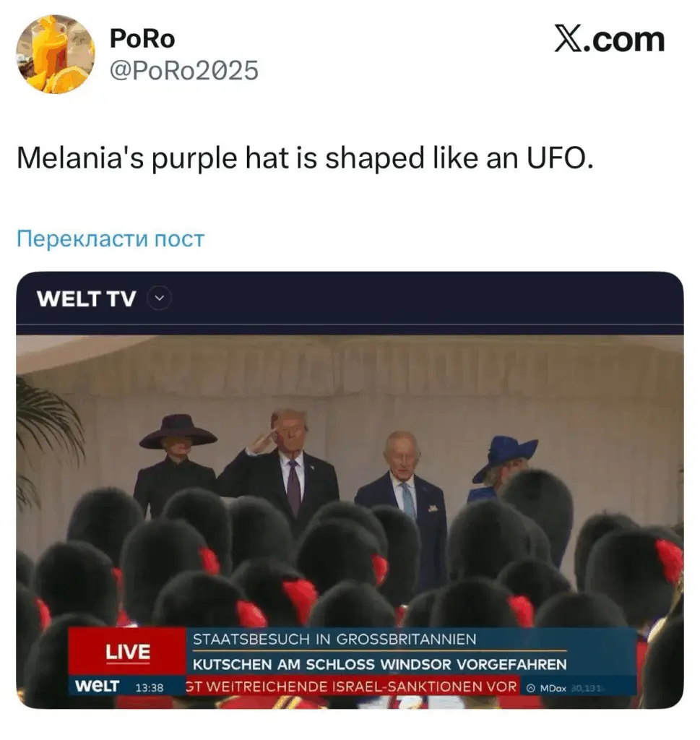Select the Staatsbesuch in Grossbritannien headline
The width and height of the screenshot is (700, 740).
coord(334,639)
